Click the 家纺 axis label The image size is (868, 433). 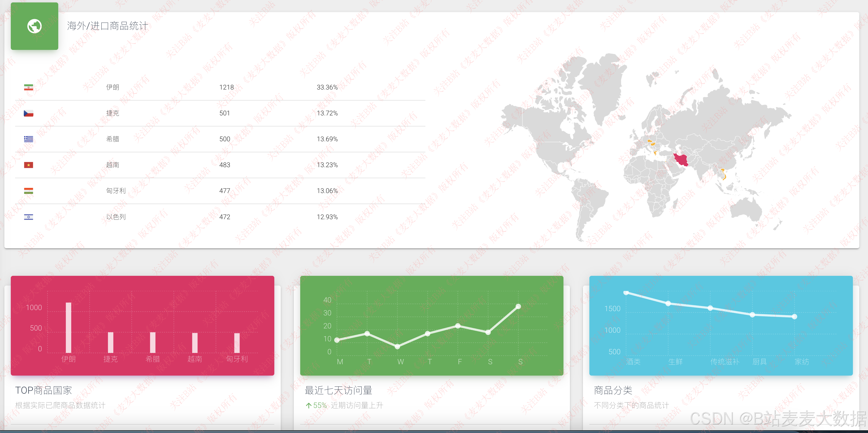pos(802,362)
